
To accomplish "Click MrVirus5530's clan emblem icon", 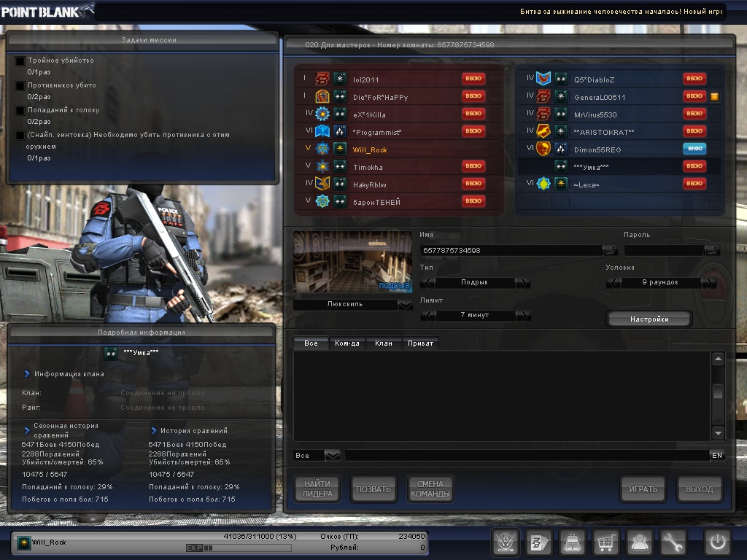I will pyautogui.click(x=543, y=114).
